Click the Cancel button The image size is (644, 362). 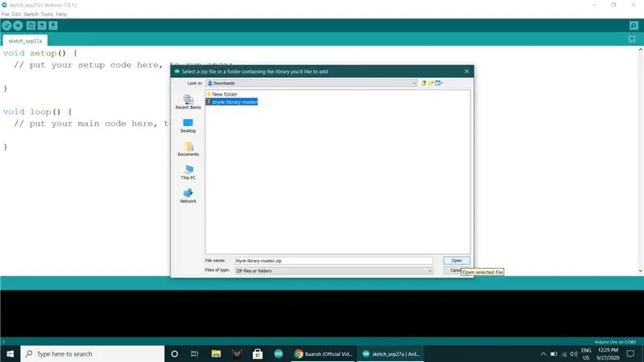454,270
